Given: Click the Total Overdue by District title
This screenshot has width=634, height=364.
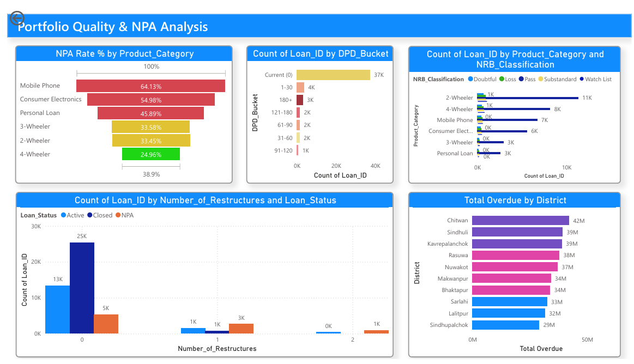Looking at the screenshot, I should tap(515, 201).
